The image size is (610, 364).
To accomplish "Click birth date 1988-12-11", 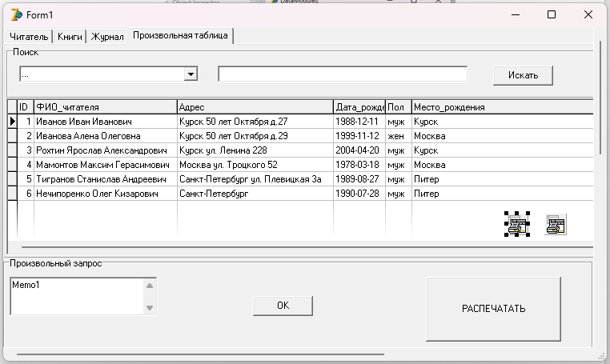I will [359, 122].
